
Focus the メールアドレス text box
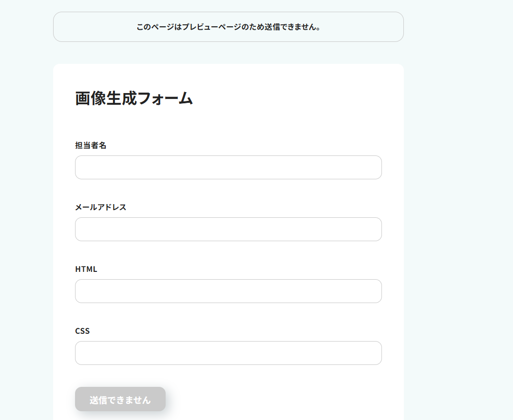[x=228, y=229]
